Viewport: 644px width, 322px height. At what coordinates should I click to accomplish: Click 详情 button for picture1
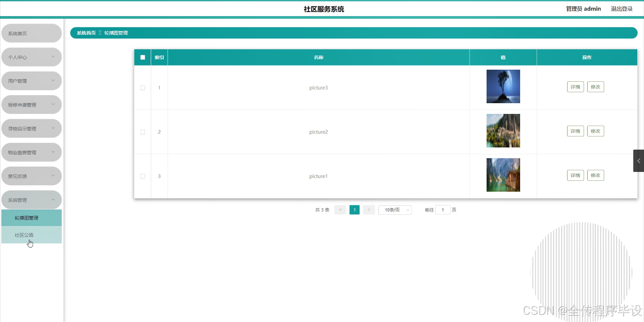(575, 175)
